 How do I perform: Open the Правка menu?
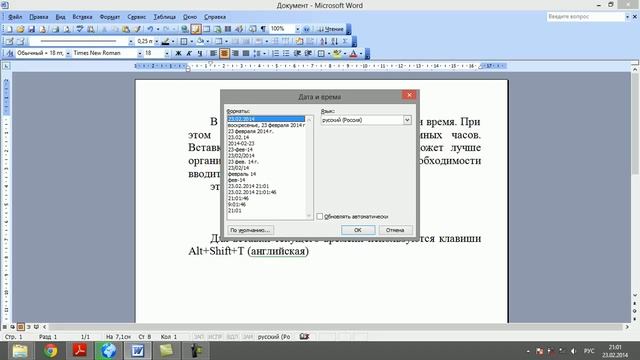coord(38,17)
